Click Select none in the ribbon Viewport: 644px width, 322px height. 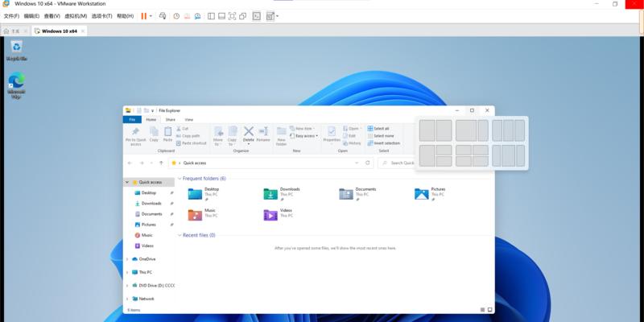click(381, 136)
